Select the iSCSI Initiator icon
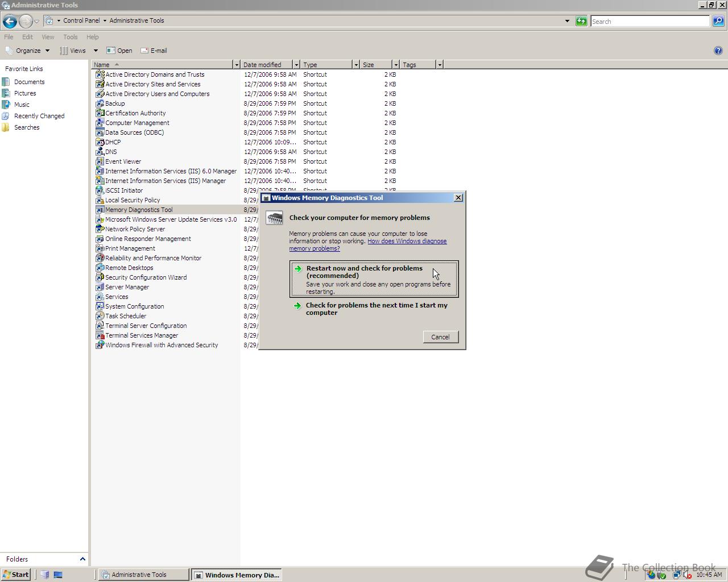Screen dimensions: 728x582 pos(100,190)
